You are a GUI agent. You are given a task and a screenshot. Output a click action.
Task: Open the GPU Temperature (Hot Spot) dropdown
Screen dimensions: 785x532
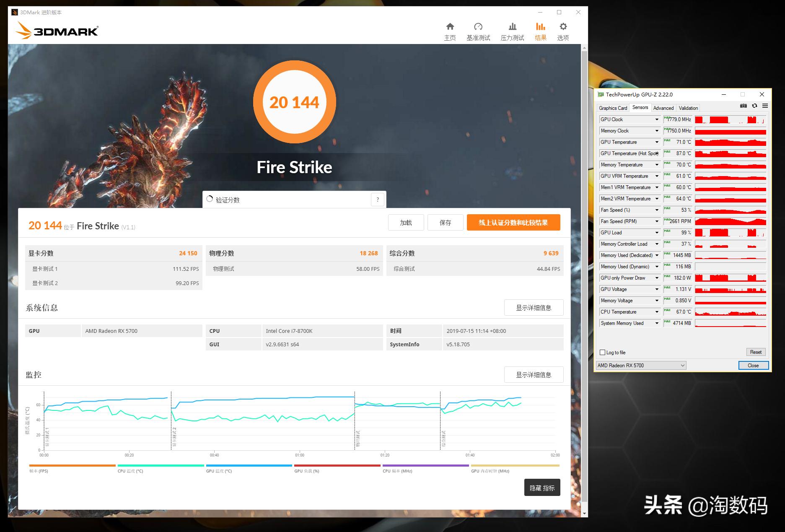coord(657,153)
